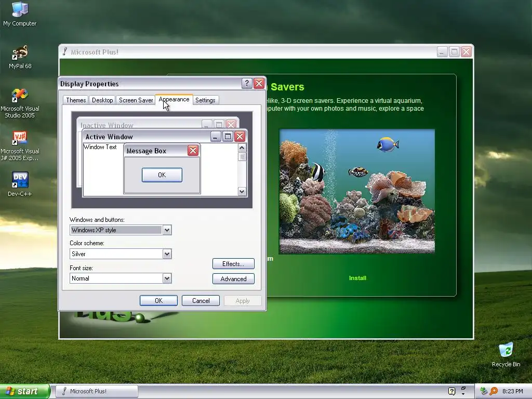Click Window Text in the preview pane
This screenshot has height=399, width=532.
click(x=100, y=147)
